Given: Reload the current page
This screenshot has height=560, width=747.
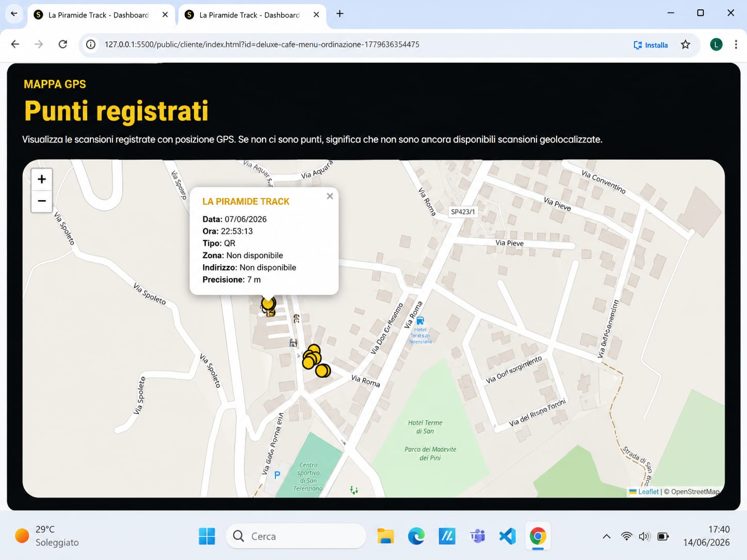Looking at the screenshot, I should [62, 44].
